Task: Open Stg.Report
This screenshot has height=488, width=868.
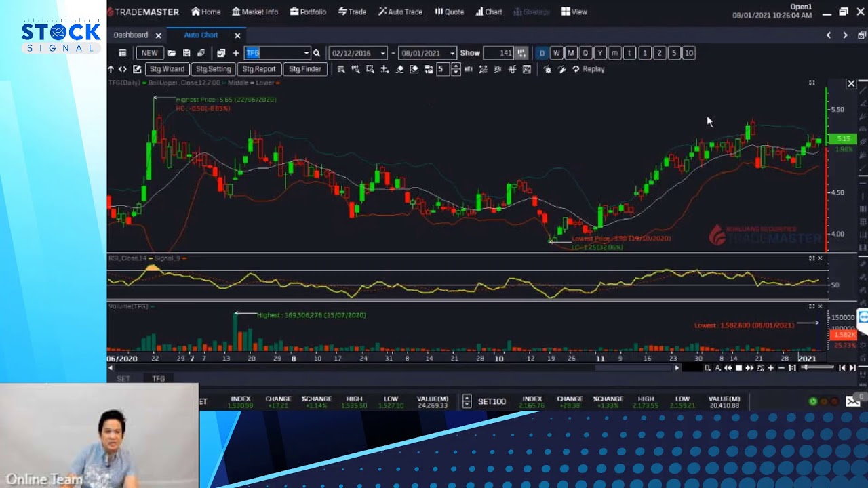Action: (259, 69)
